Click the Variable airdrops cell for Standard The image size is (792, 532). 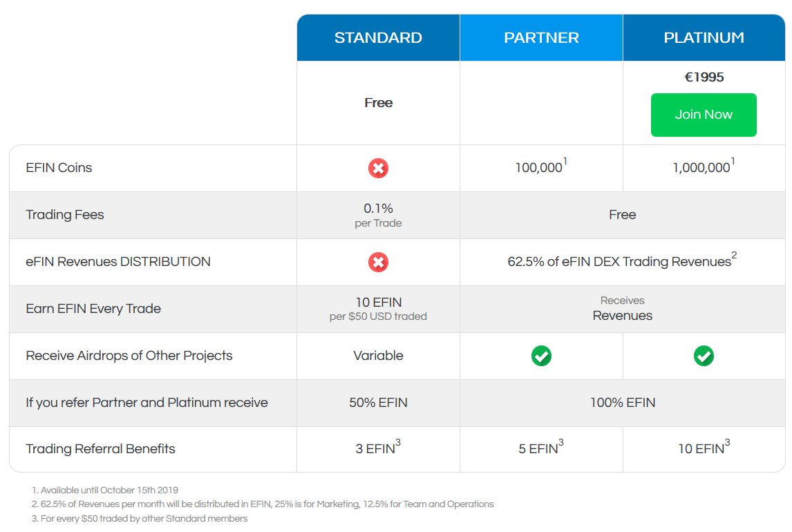[x=378, y=356]
